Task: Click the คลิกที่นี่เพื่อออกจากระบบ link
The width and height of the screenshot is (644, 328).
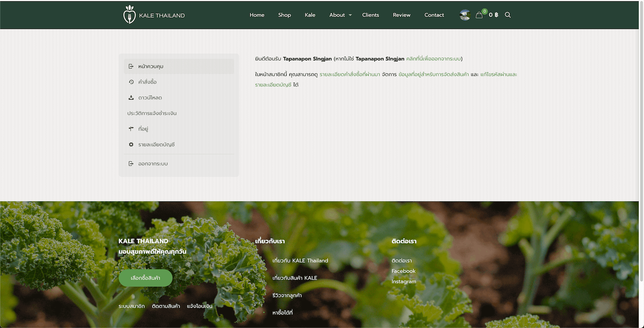Action: [433, 59]
